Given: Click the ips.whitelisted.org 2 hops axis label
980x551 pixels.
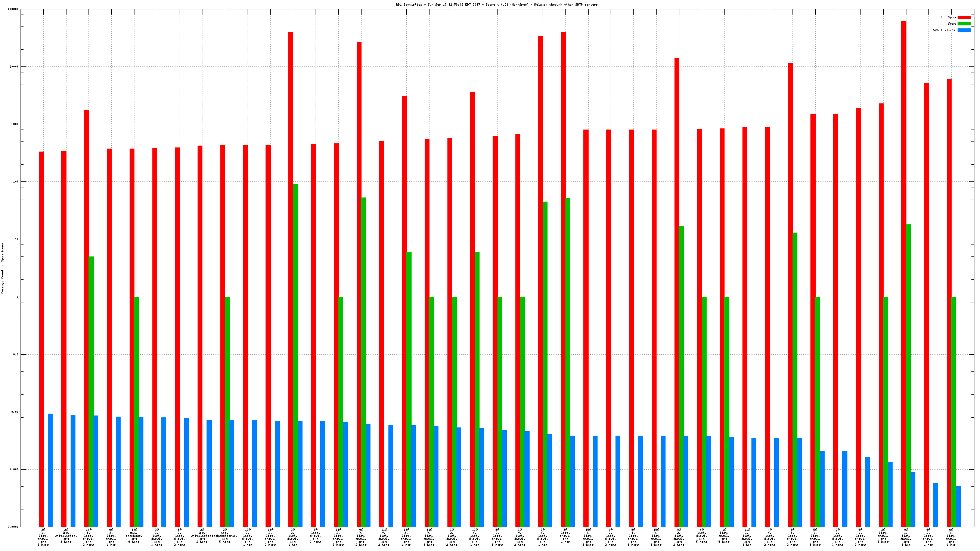Looking at the screenshot, I should (x=202, y=537).
